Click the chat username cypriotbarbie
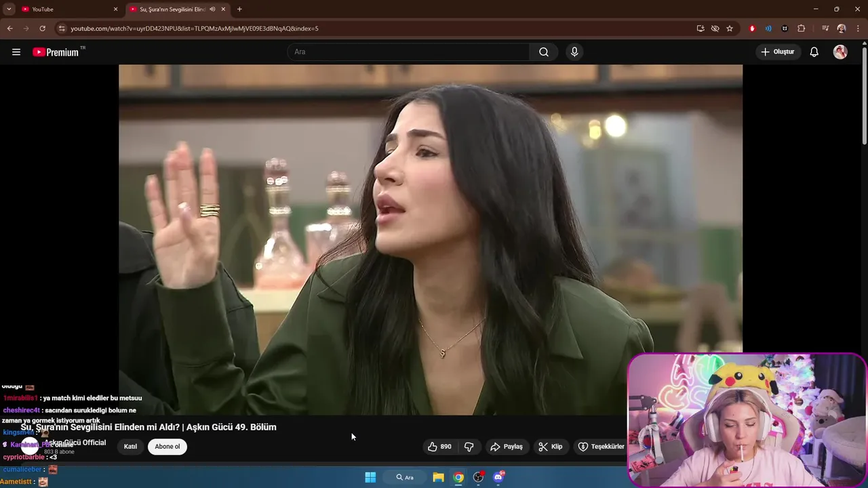868x488 pixels. click(x=24, y=457)
